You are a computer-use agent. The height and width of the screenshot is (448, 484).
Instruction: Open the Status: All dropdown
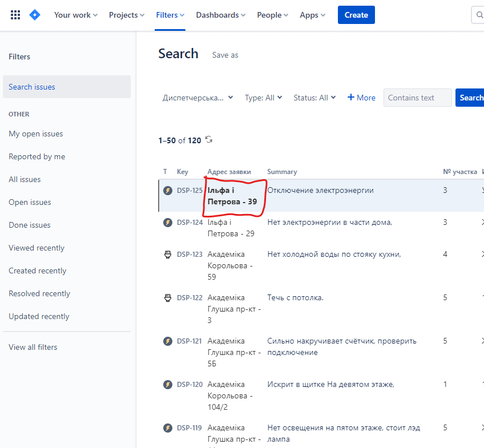pyautogui.click(x=314, y=98)
